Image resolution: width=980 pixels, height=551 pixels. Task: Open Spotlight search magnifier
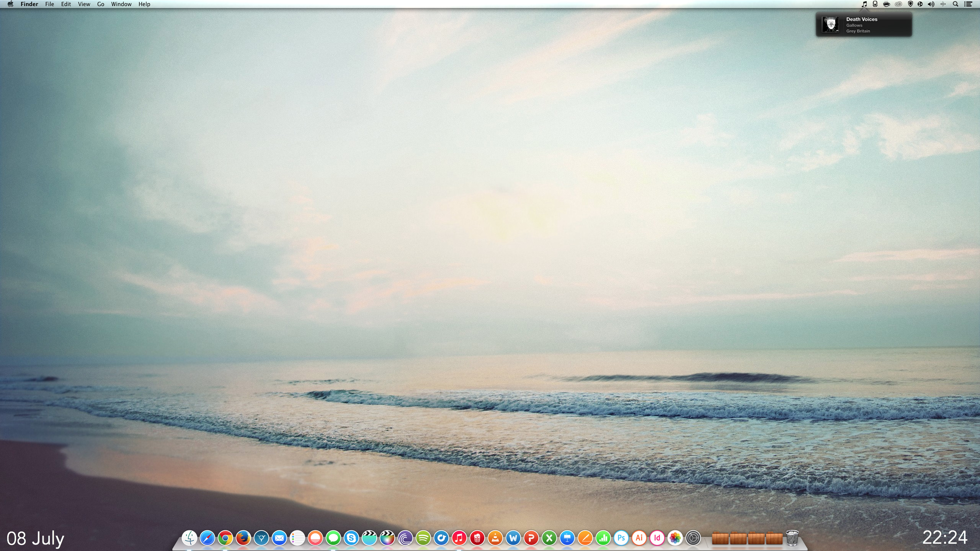955,4
